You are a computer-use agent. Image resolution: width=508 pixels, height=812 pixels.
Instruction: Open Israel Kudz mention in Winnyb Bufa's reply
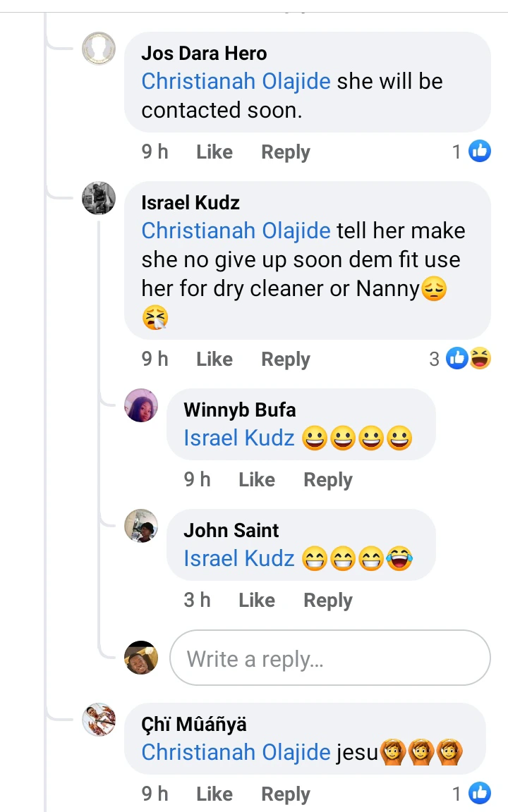tap(238, 438)
